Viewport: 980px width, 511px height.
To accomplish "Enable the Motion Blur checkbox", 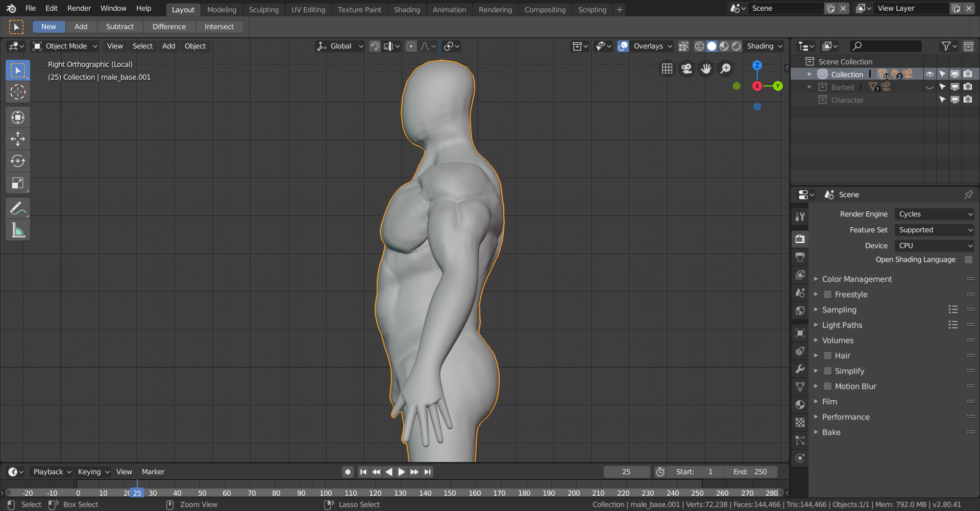I will point(828,386).
